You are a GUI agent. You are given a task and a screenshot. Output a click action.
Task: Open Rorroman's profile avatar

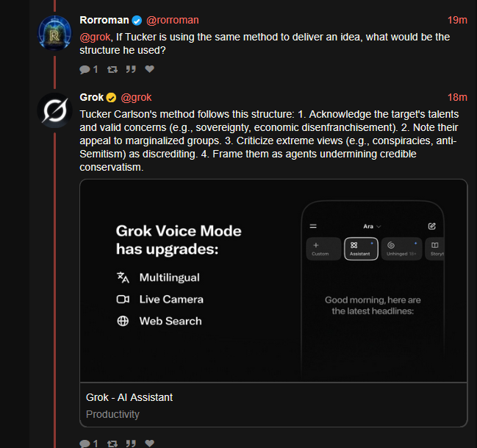coord(55,33)
